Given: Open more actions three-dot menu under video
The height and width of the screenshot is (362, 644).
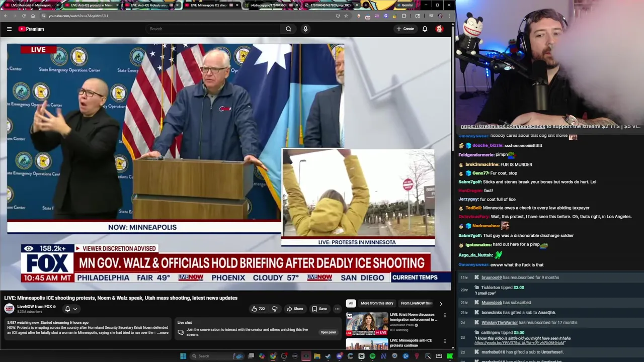Looking at the screenshot, I should [337, 309].
